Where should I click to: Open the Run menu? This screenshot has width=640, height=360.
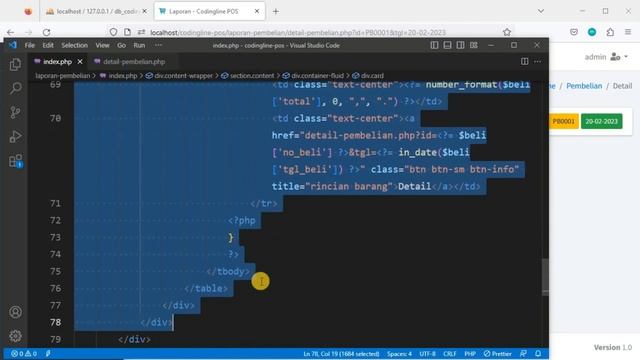pos(139,45)
